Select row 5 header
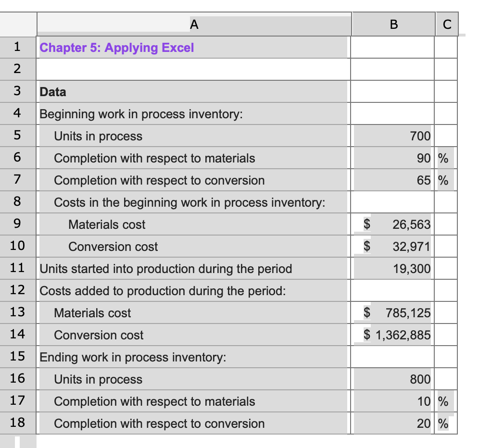This screenshot has height=448, width=479. point(17,136)
